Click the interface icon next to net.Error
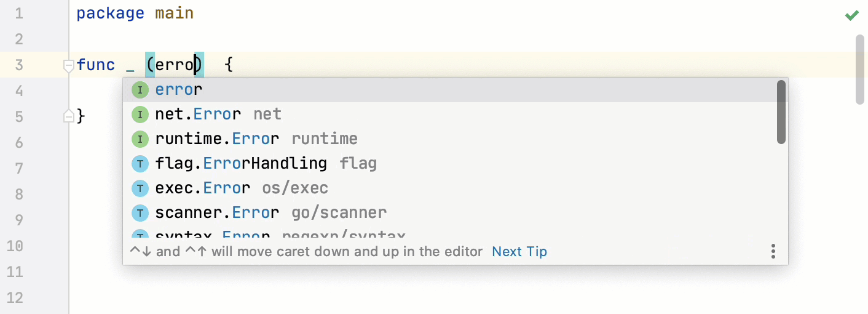Image resolution: width=868 pixels, height=314 pixels. (140, 115)
